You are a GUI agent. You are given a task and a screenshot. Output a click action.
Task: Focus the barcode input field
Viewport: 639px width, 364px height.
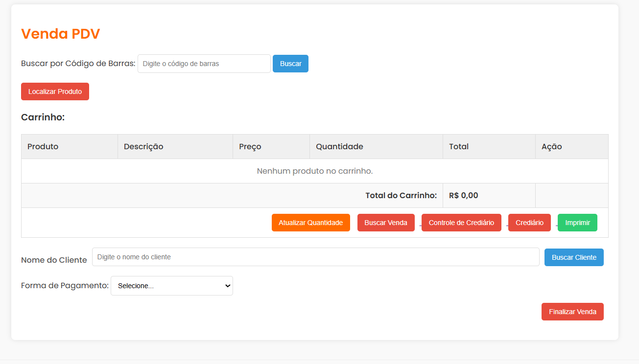click(204, 64)
